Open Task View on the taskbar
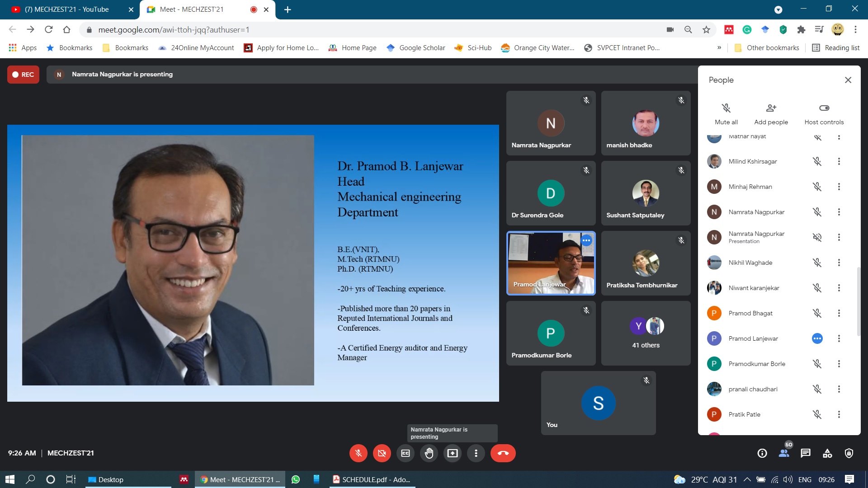This screenshot has height=488, width=868. click(x=71, y=479)
